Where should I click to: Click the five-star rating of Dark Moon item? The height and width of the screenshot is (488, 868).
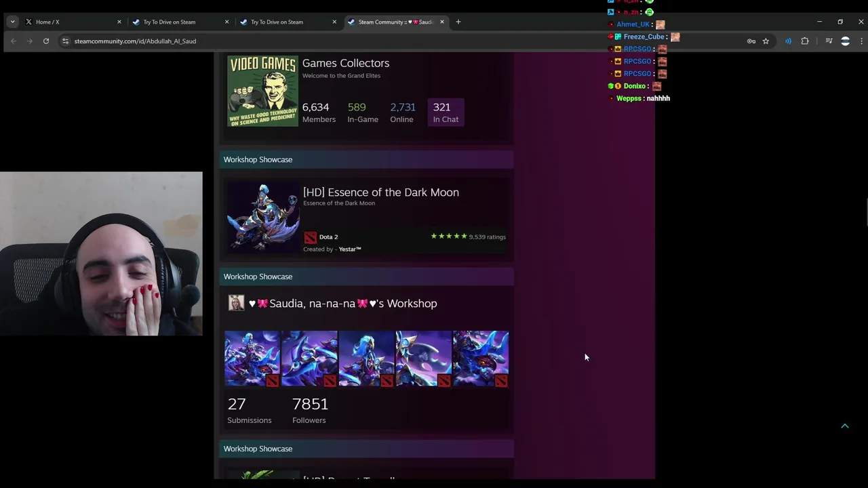click(x=449, y=237)
